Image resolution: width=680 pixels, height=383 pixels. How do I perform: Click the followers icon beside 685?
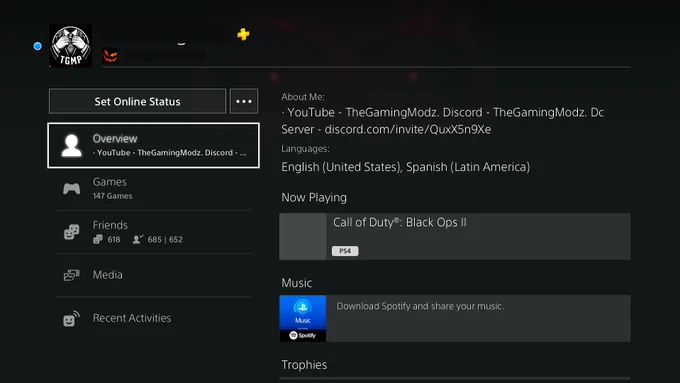click(138, 239)
